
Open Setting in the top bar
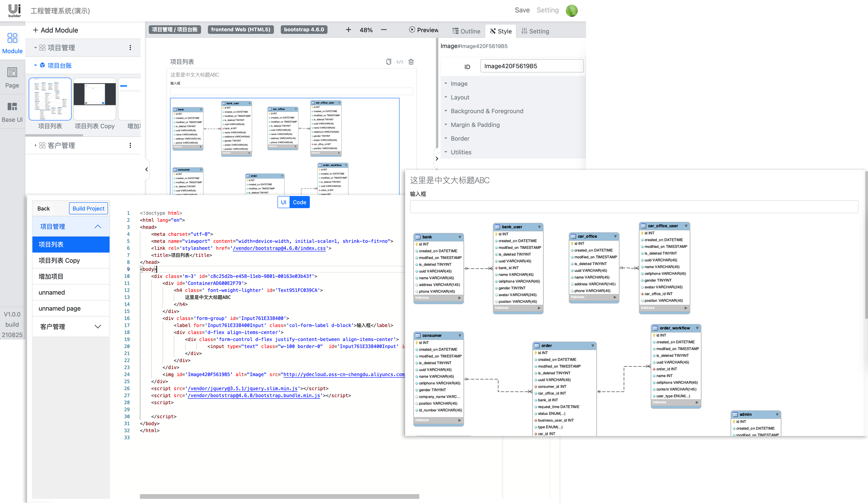coord(547,10)
